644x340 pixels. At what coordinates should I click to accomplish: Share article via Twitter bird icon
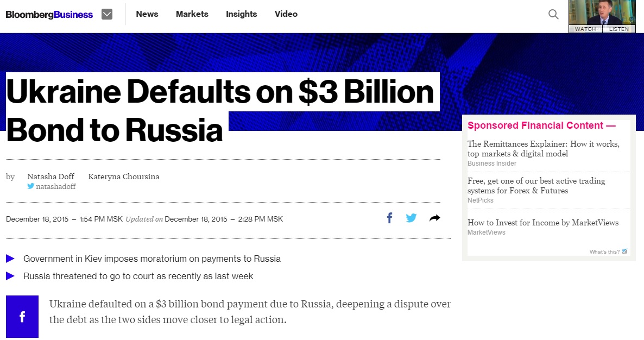(412, 218)
